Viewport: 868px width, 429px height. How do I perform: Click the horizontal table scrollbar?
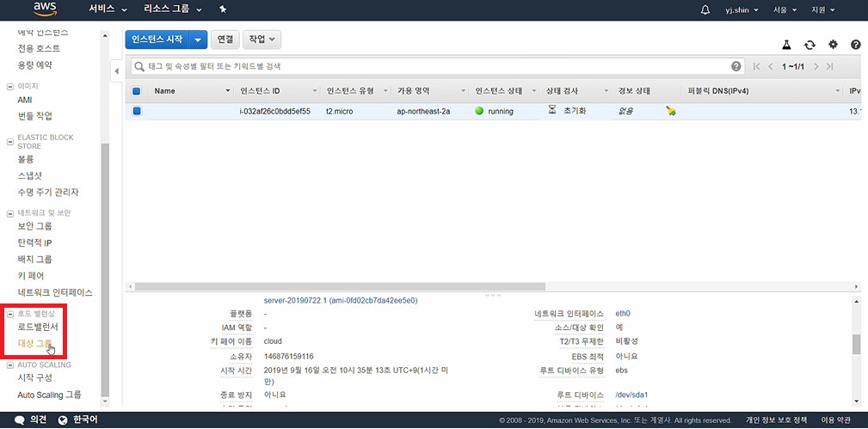coord(340,287)
